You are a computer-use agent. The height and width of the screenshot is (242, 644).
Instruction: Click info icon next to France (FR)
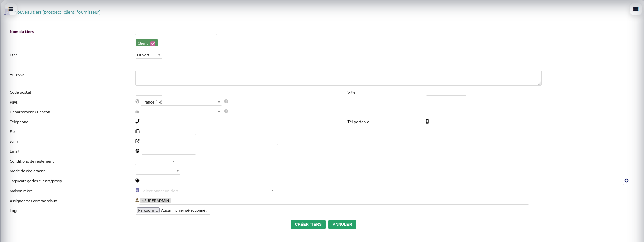(x=226, y=101)
